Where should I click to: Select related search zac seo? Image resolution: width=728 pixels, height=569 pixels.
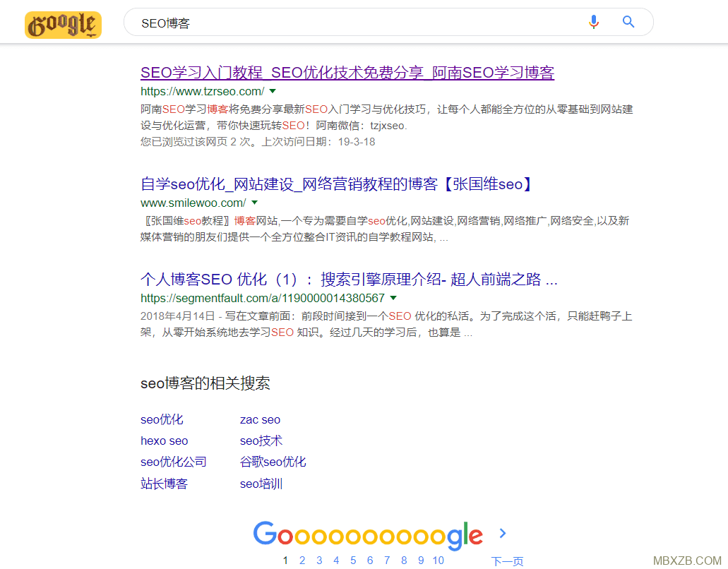coord(260,419)
